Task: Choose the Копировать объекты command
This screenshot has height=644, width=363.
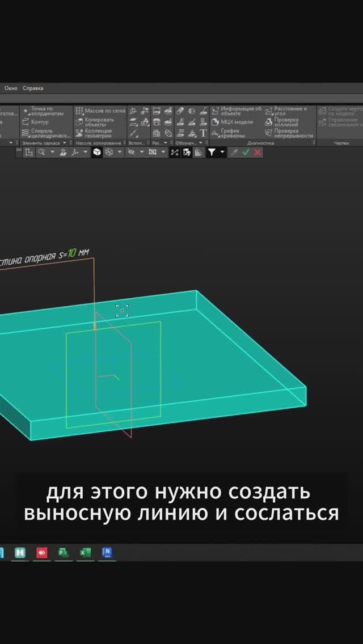Action: [x=95, y=122]
